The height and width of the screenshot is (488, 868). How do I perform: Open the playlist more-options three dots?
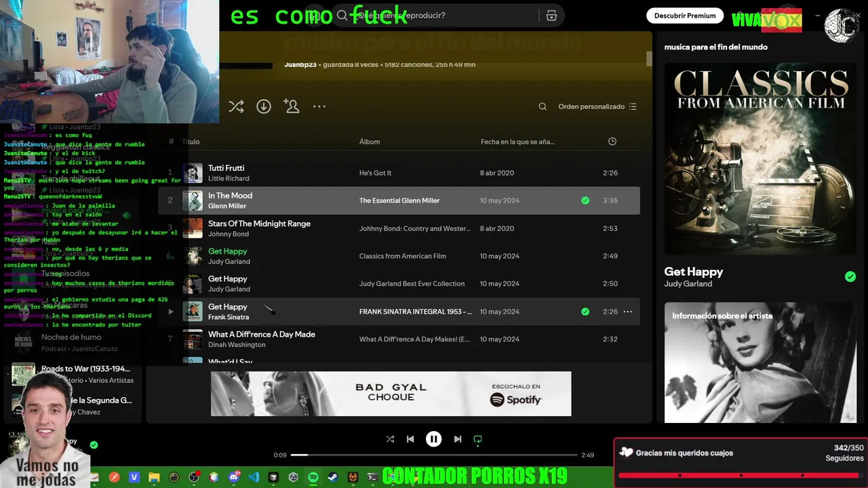click(x=319, y=106)
